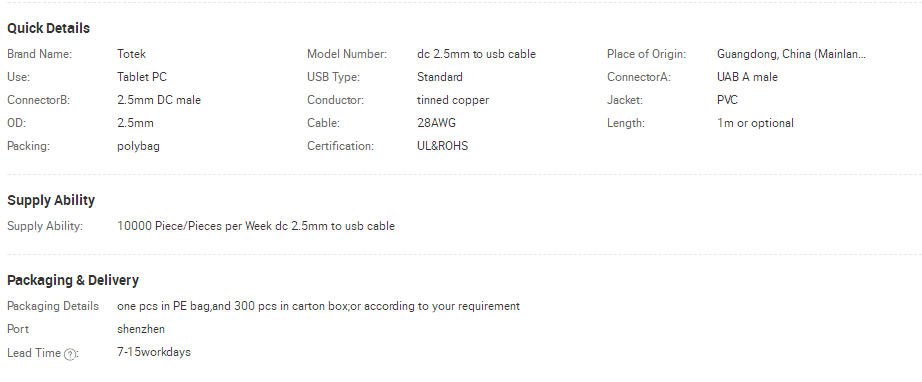Click the Lead Time help question-mark icon
This screenshot has width=922, height=382.
tap(70, 354)
